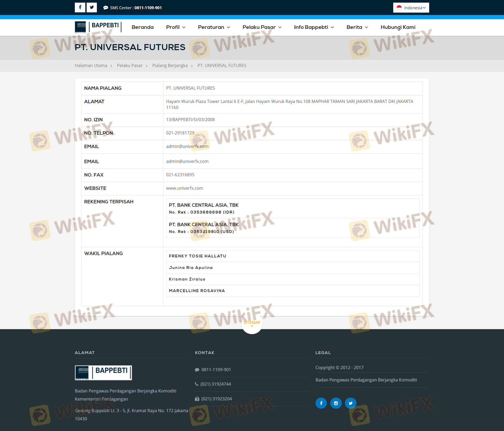Go to Beranda menu item
504x431 pixels.
(143, 27)
